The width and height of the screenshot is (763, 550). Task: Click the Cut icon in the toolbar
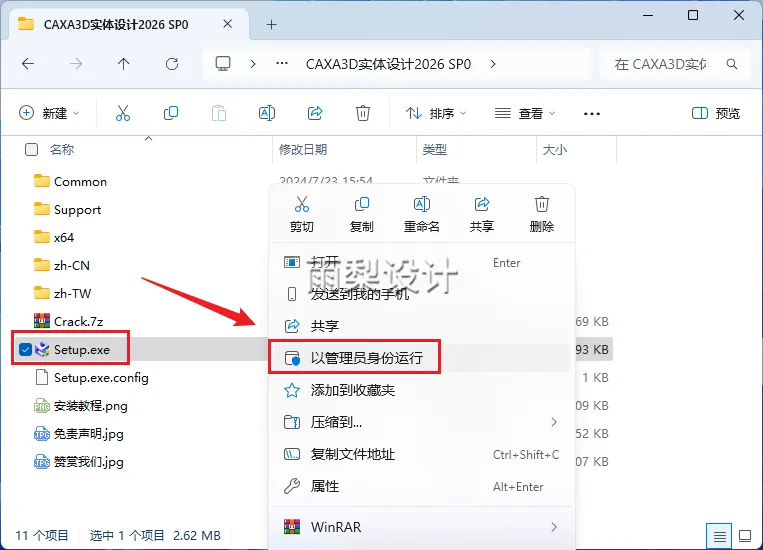click(x=123, y=113)
